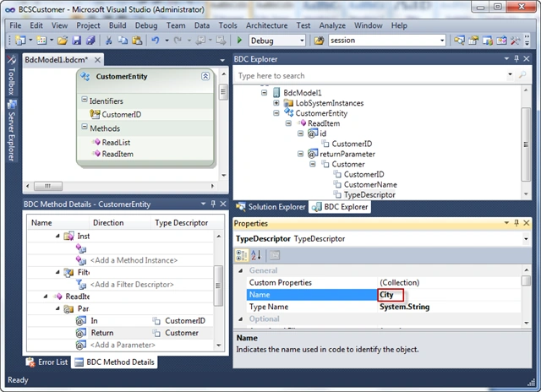This screenshot has width=541, height=392.
Task: Collapse the CustomerEntity shape with chevron icon
Action: (205, 76)
